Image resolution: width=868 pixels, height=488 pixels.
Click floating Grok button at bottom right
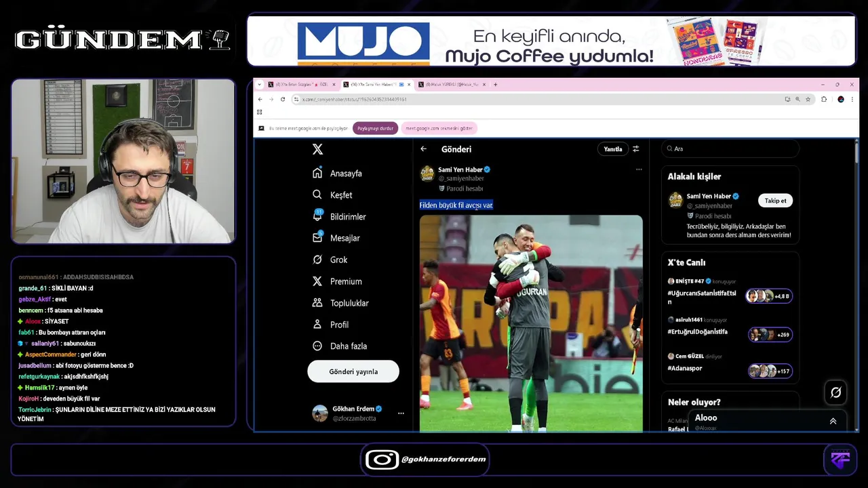coord(836,392)
